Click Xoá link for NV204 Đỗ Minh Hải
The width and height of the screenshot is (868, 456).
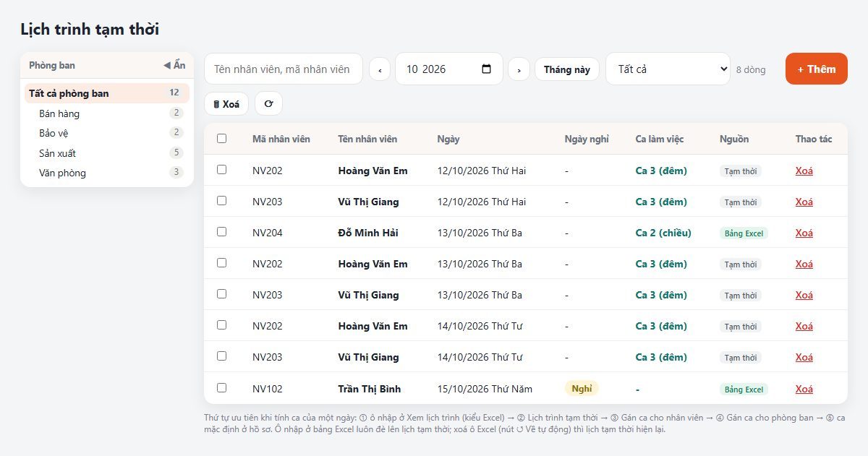pos(804,233)
